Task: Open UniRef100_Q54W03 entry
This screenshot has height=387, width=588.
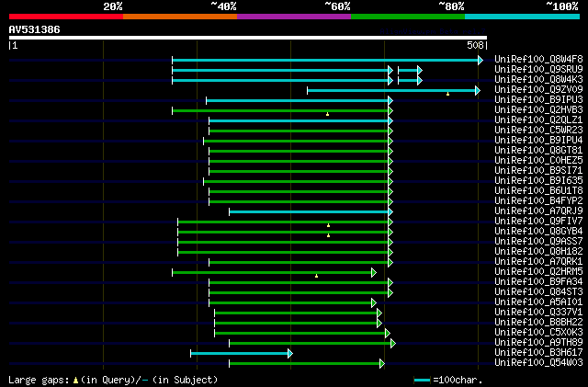Action: 538,363
